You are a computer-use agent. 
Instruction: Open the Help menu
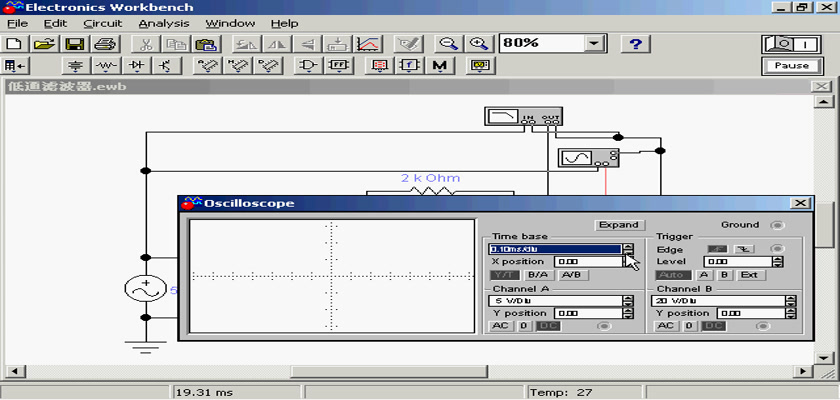click(x=284, y=24)
